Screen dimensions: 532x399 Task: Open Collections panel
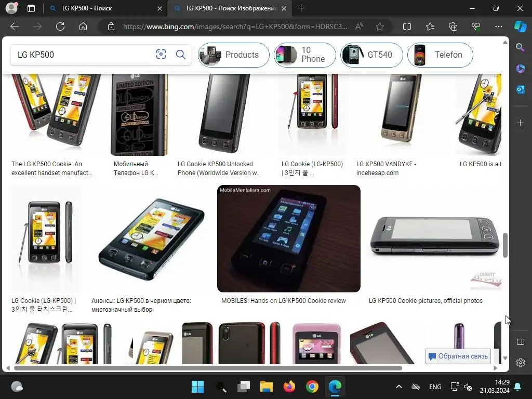click(x=453, y=26)
